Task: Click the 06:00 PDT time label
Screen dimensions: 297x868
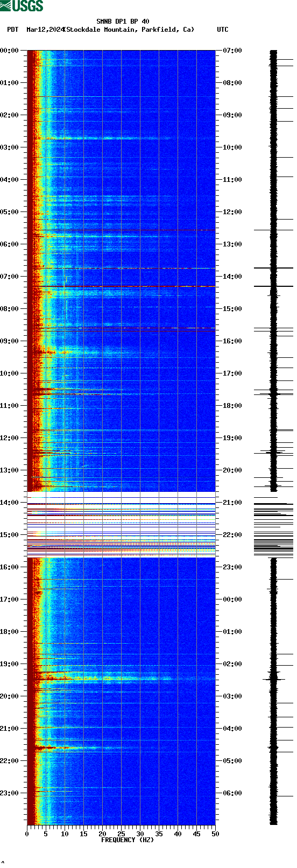Action: pyautogui.click(x=9, y=244)
